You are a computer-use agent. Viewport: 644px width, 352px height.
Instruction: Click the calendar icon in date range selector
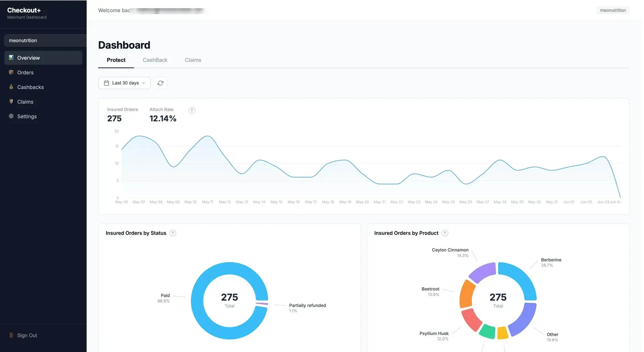coord(106,83)
